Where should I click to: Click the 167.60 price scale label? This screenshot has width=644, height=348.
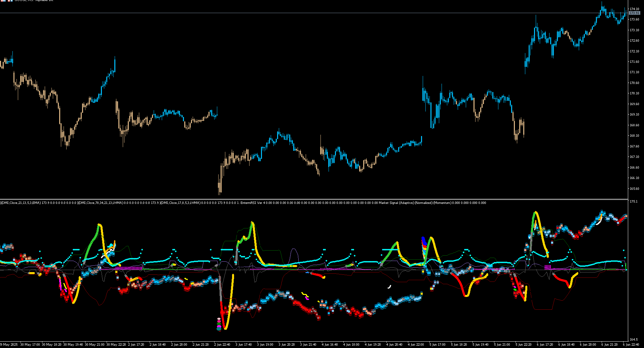634,146
